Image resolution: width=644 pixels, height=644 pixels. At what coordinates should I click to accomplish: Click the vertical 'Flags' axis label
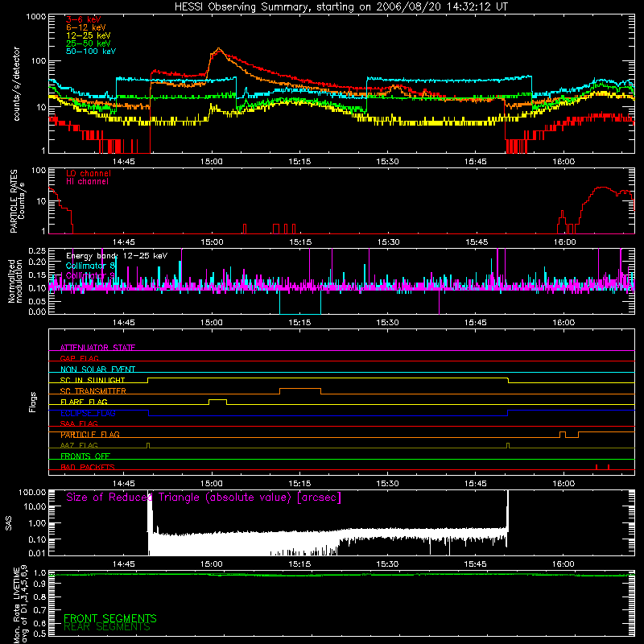pyautogui.click(x=32, y=402)
